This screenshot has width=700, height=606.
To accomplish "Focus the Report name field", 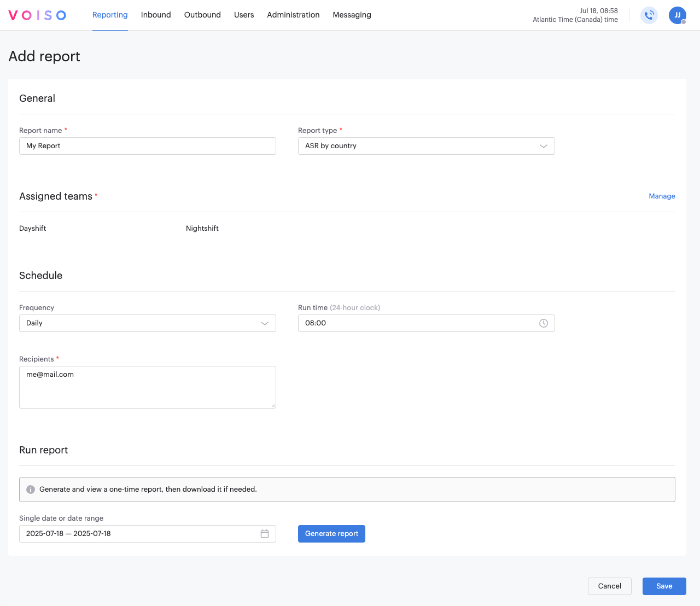I will (148, 146).
